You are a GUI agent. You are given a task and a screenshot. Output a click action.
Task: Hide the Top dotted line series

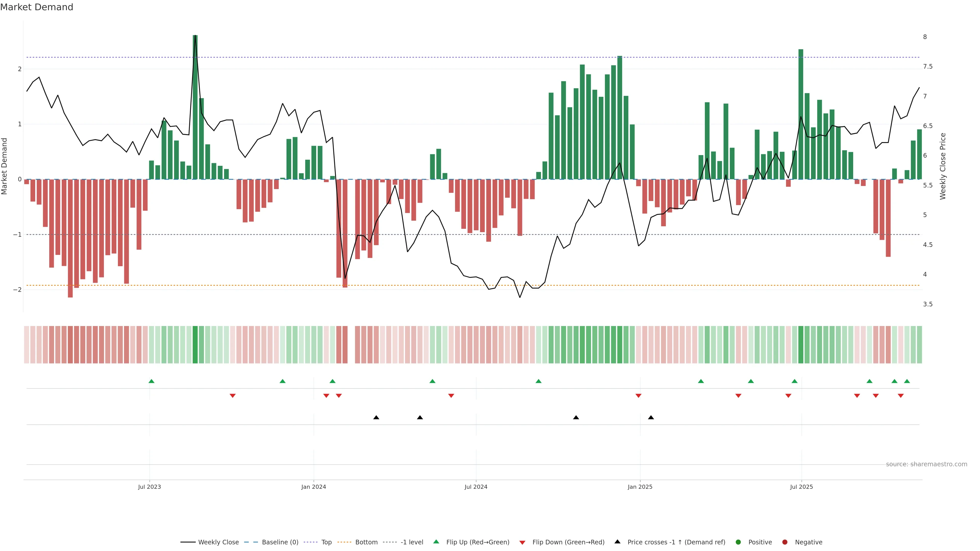point(326,542)
